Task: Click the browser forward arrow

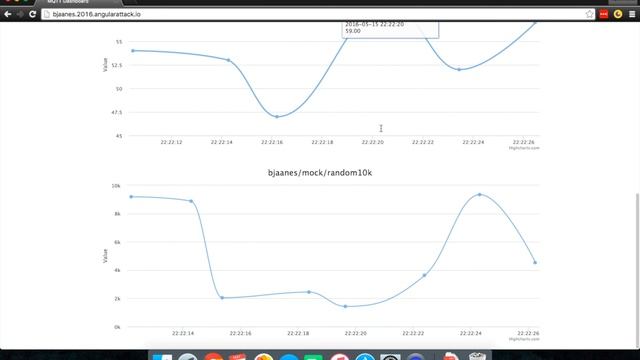Action: (x=20, y=14)
